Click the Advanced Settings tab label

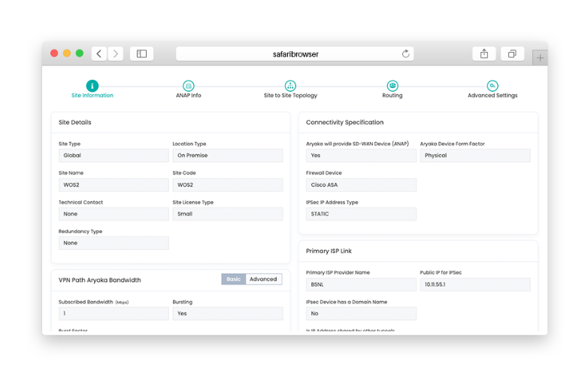point(493,96)
